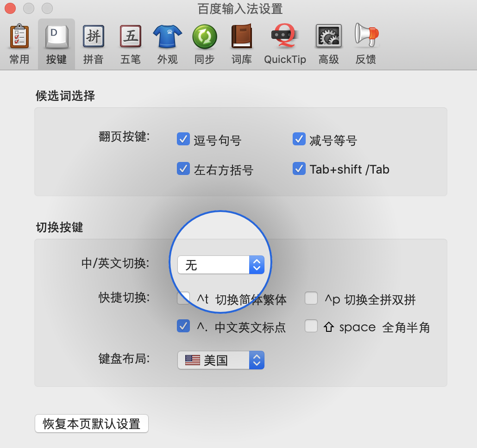This screenshot has width=477, height=448.
Task: Uncheck the 减号等号 paging checkbox
Action: 299,139
